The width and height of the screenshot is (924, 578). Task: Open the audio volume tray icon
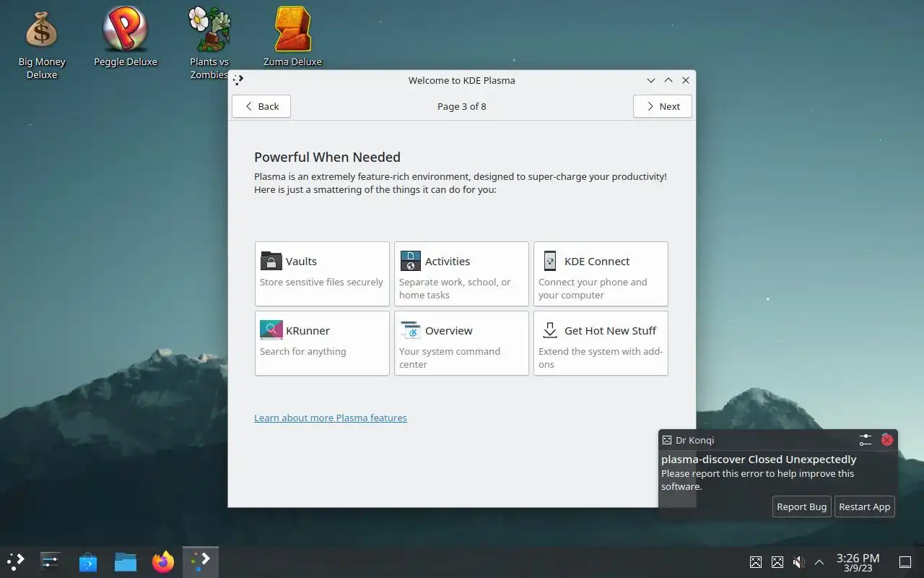pos(798,561)
